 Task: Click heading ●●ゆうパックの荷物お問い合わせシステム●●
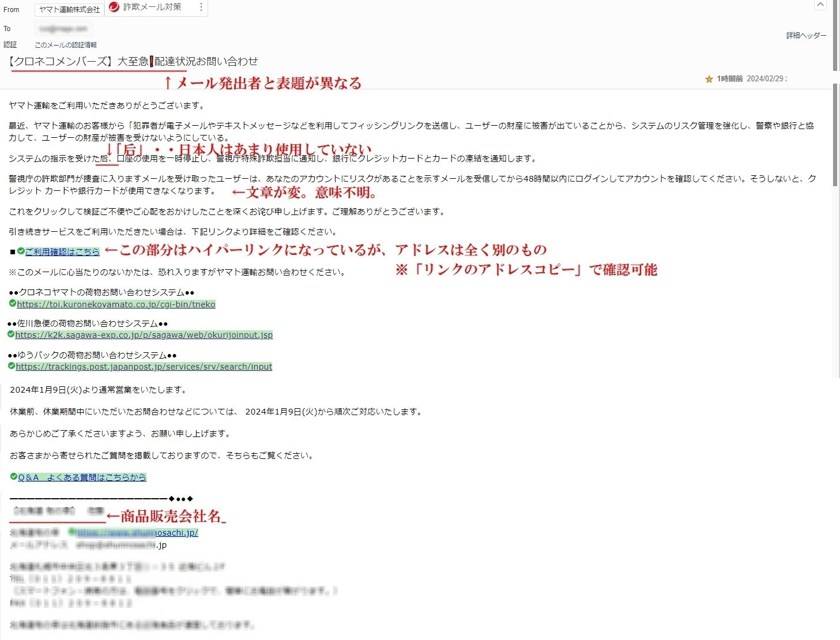[92, 355]
